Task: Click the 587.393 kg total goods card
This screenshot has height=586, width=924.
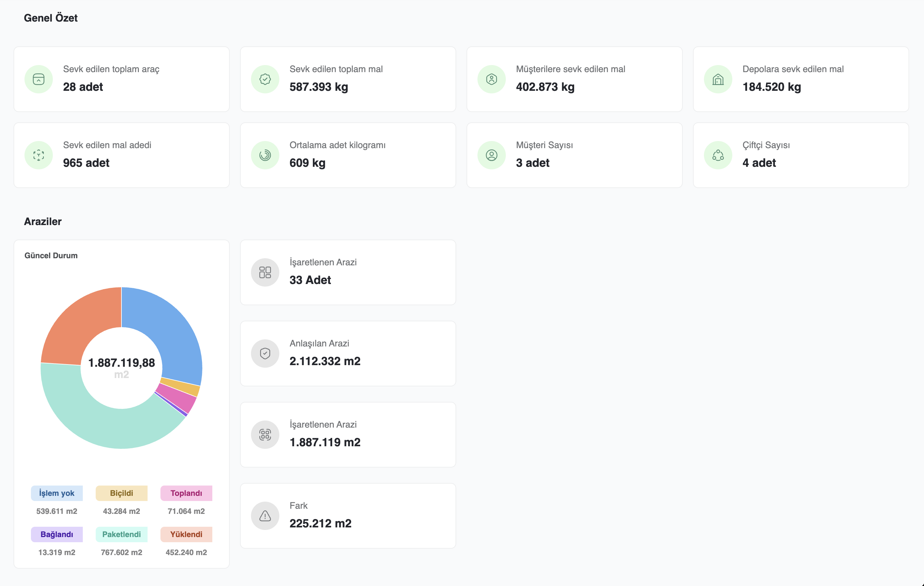Action: tap(348, 80)
